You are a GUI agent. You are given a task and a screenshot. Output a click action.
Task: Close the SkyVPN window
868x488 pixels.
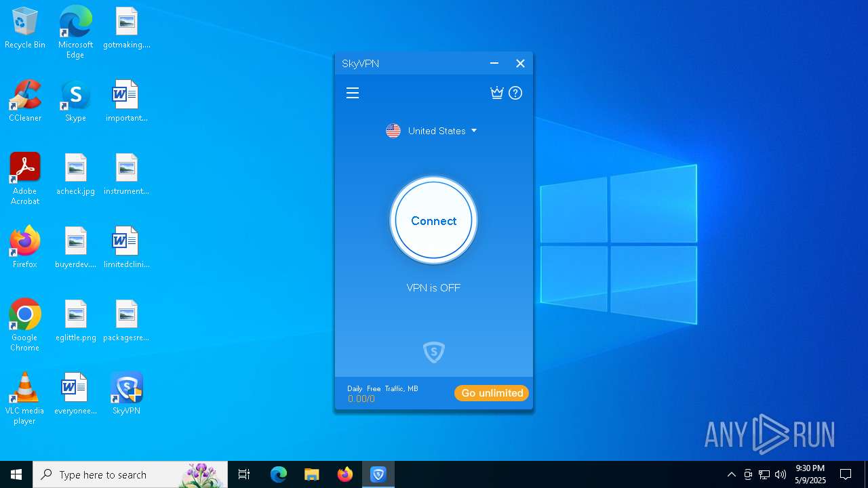tap(520, 63)
